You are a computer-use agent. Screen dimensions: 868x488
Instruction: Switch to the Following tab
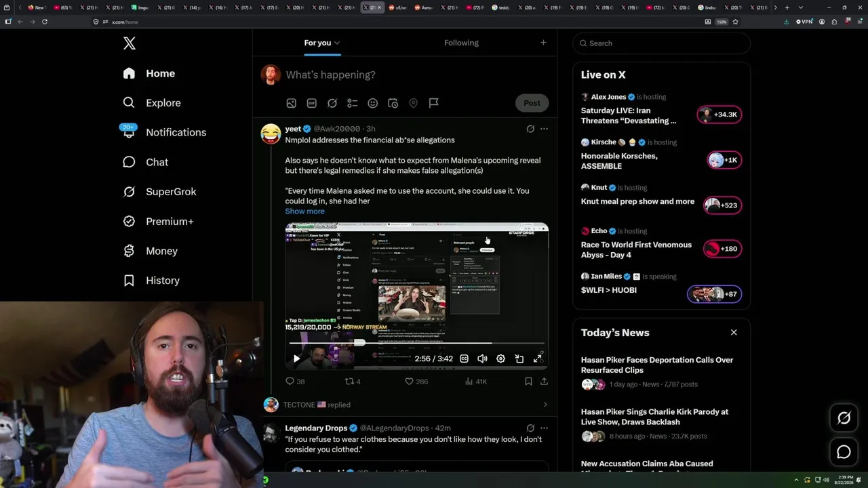pos(461,43)
